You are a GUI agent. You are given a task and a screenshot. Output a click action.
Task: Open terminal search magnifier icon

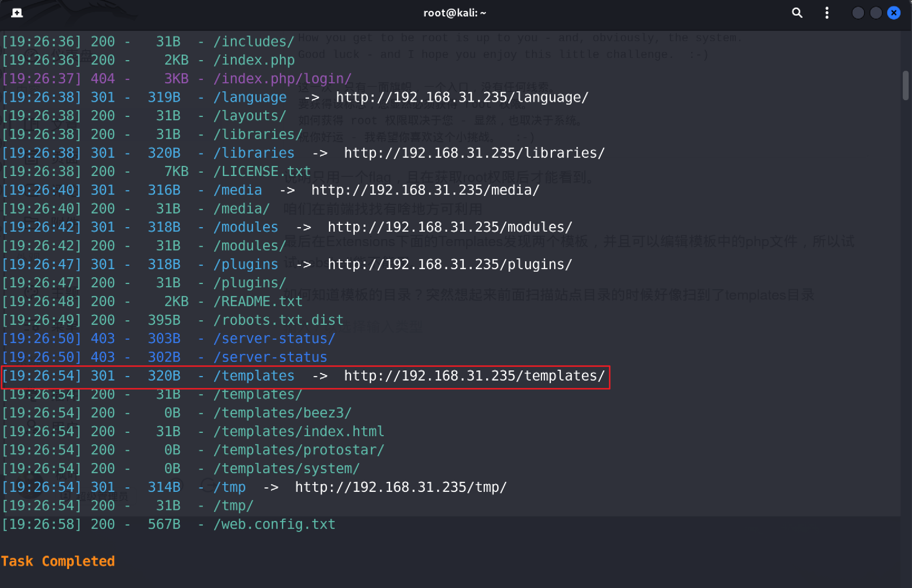(x=796, y=13)
